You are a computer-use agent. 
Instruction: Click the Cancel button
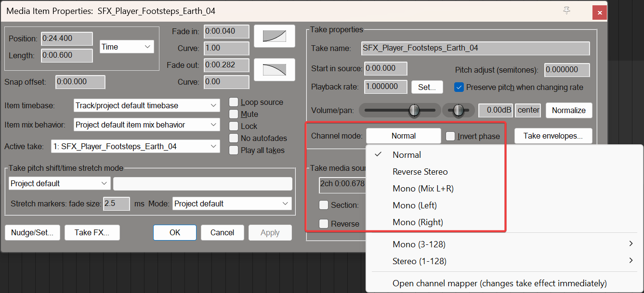point(222,232)
